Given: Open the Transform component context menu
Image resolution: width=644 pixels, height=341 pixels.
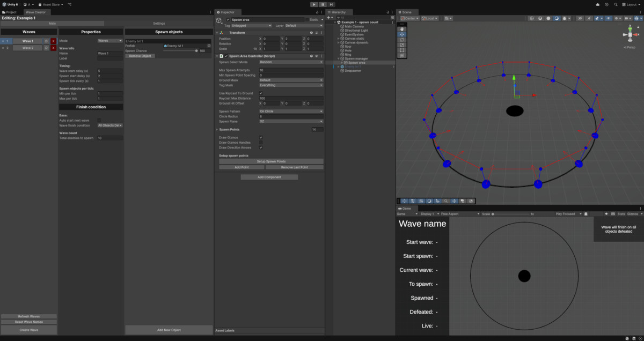Looking at the screenshot, I should 321,33.
